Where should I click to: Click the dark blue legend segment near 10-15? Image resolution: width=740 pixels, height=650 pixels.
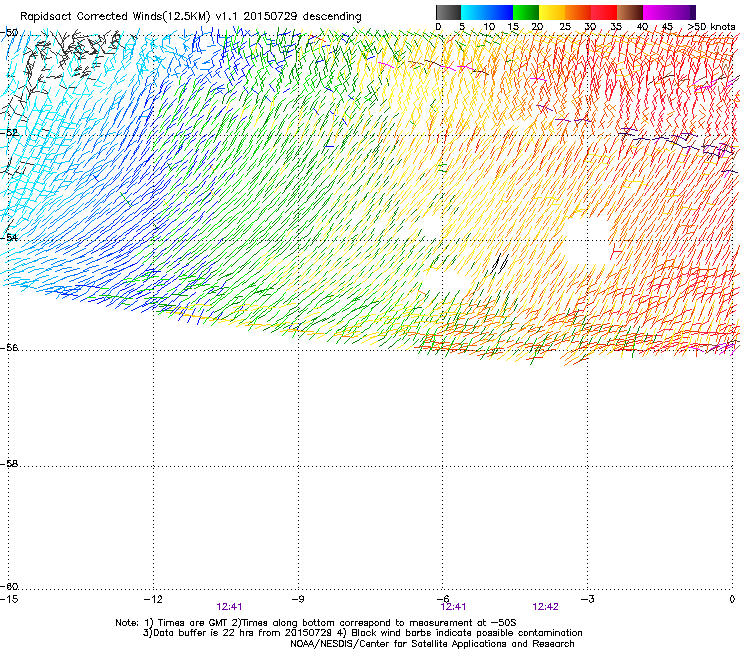(x=500, y=12)
